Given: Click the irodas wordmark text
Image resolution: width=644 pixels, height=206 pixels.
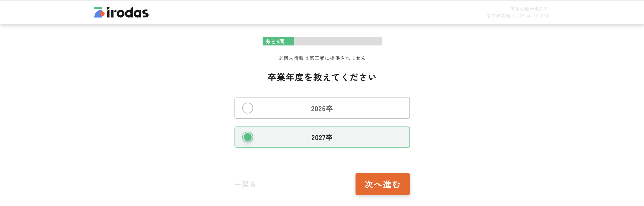Looking at the screenshot, I should [x=128, y=13].
